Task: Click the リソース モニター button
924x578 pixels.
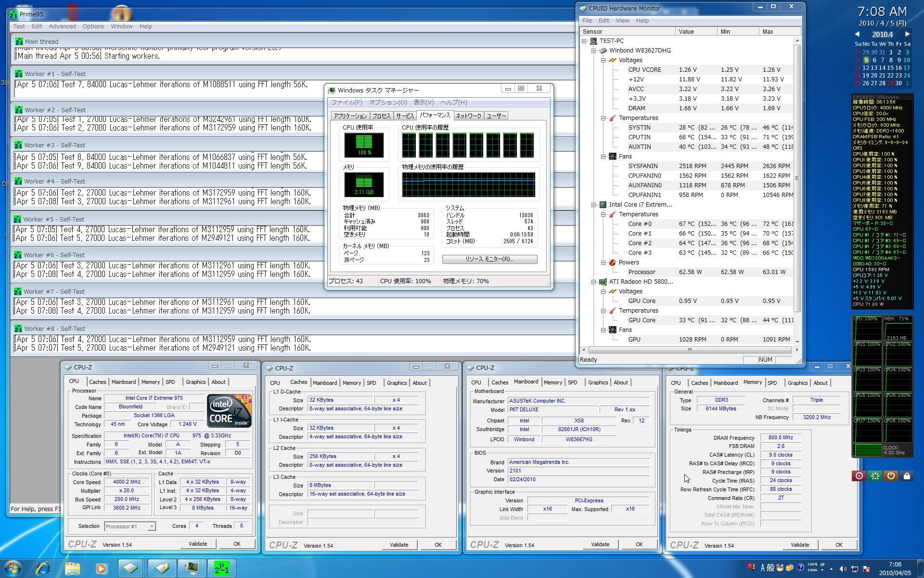Action: coord(489,259)
